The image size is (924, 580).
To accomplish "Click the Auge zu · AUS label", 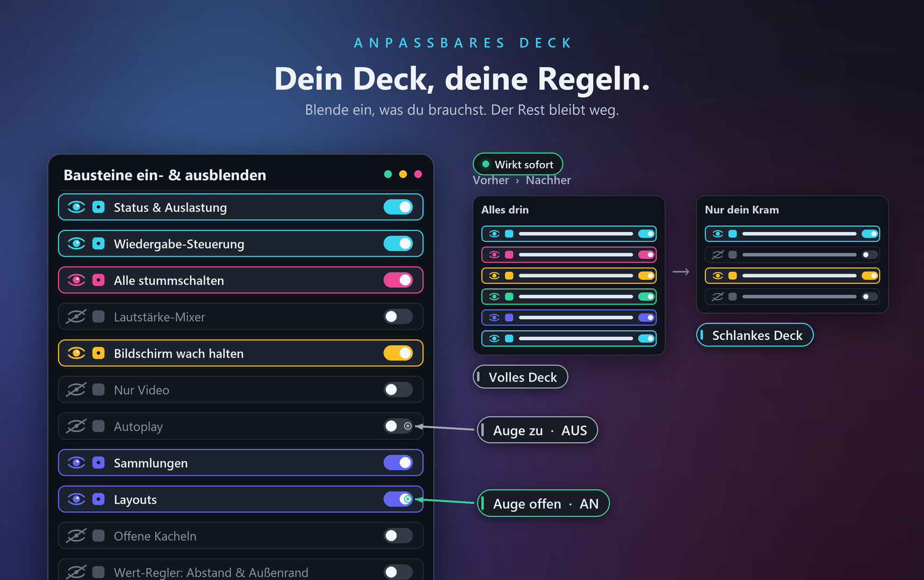I will [x=538, y=430].
